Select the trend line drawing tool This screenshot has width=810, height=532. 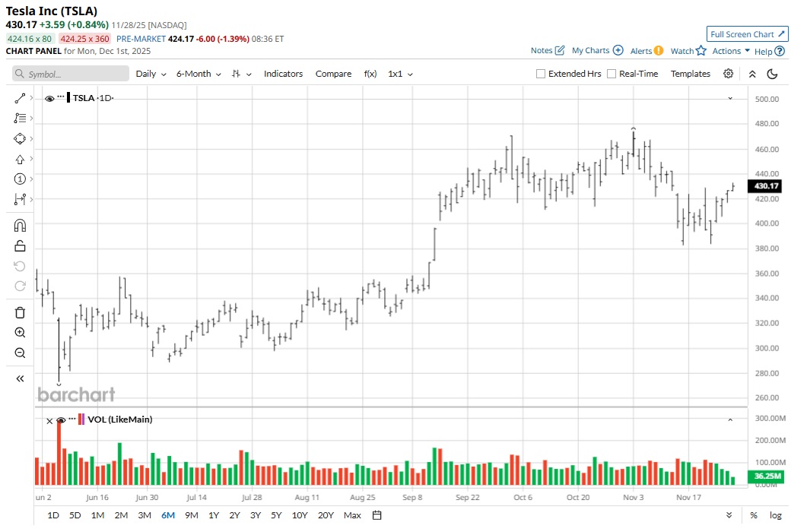coord(20,98)
